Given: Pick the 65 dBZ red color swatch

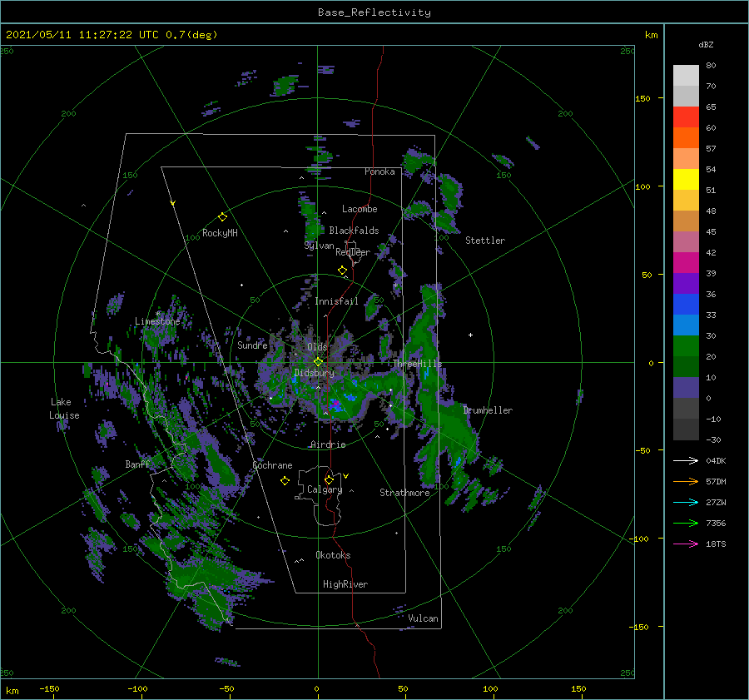Looking at the screenshot, I should (x=686, y=117).
